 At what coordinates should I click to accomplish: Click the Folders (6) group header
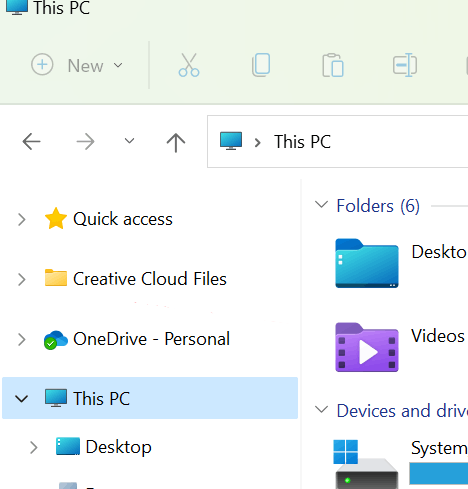click(378, 206)
